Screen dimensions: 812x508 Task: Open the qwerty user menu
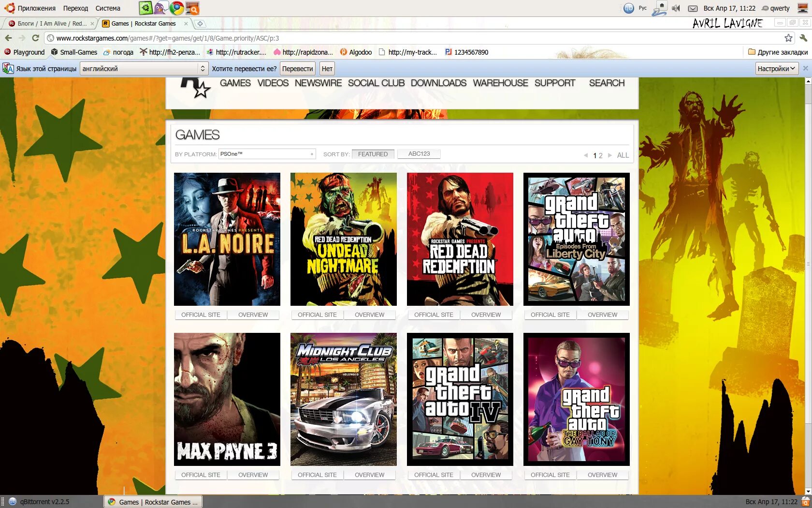(x=776, y=8)
